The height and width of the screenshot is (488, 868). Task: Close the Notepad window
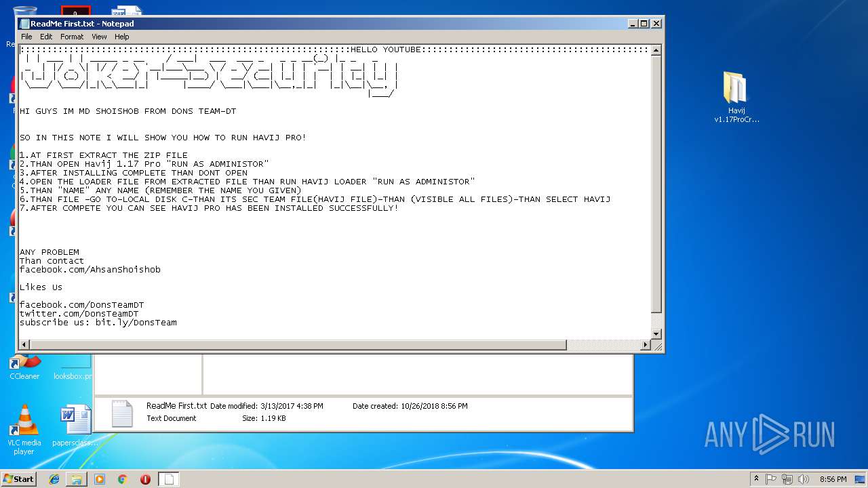(x=656, y=23)
